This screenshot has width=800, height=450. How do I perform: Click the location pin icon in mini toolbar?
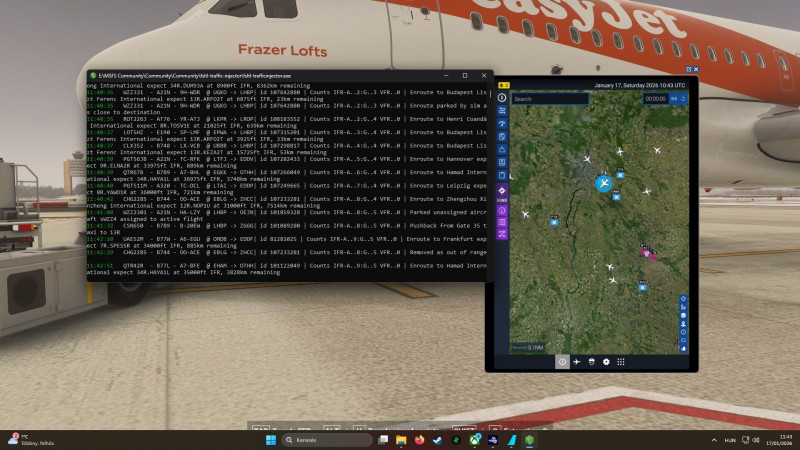[683, 324]
